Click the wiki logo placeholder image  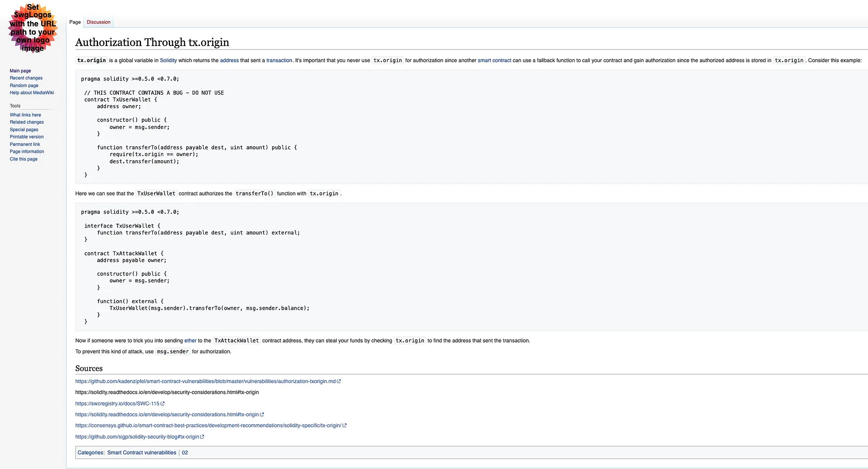coord(33,28)
